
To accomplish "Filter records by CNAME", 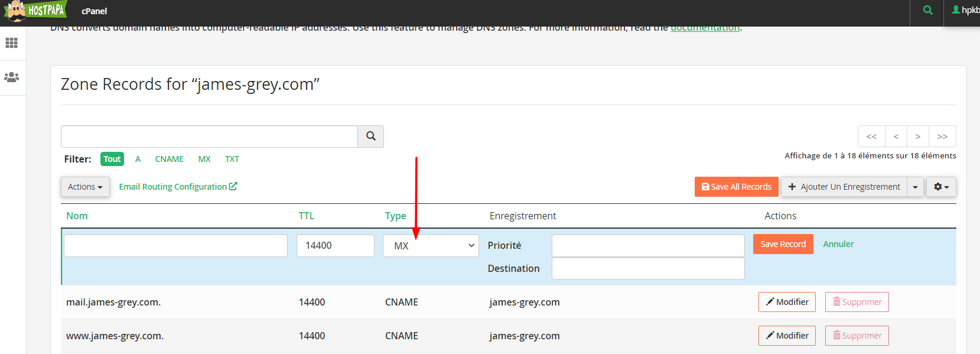I will pos(169,159).
